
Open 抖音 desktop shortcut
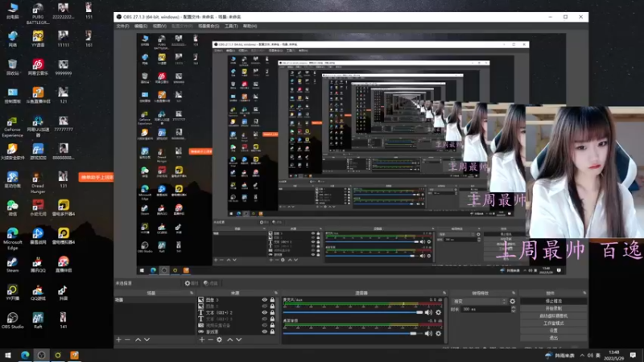pos(63,293)
